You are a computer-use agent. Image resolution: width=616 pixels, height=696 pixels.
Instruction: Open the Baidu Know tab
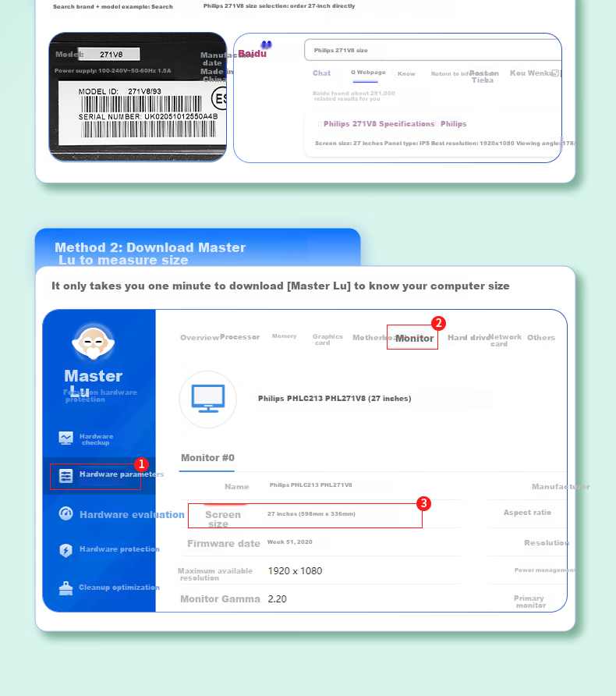point(406,73)
